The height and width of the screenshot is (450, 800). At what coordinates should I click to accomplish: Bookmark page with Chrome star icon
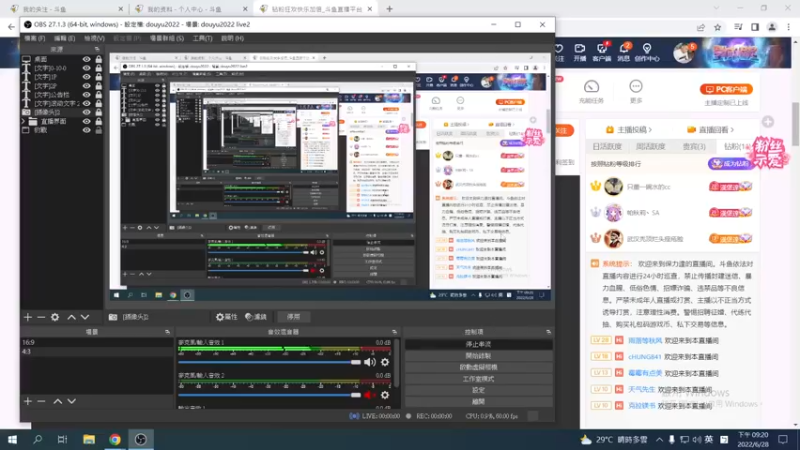(x=717, y=27)
